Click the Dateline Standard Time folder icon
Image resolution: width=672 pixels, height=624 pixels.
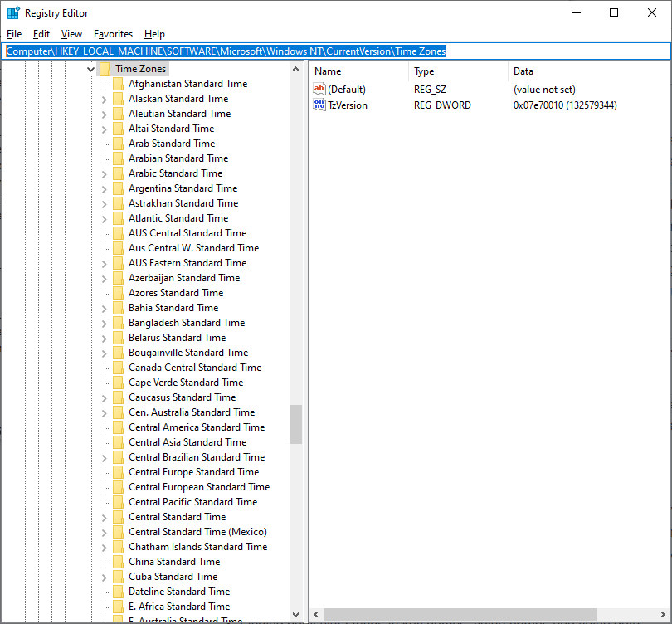click(118, 592)
